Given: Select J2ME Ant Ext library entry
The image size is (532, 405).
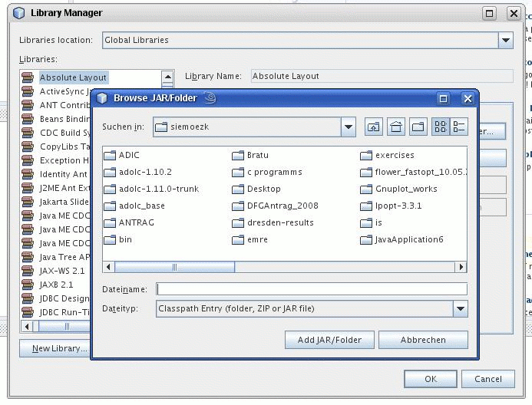Looking at the screenshot, I should point(56,188).
